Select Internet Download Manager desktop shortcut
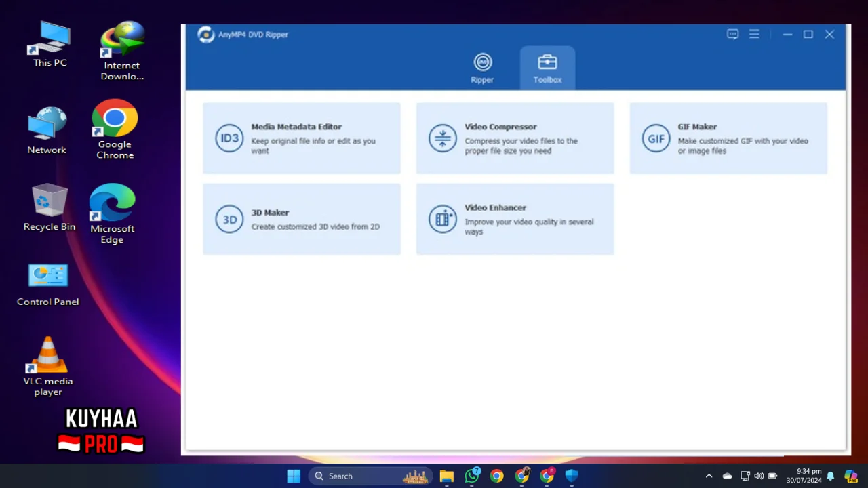Viewport: 868px width, 488px height. (x=122, y=51)
